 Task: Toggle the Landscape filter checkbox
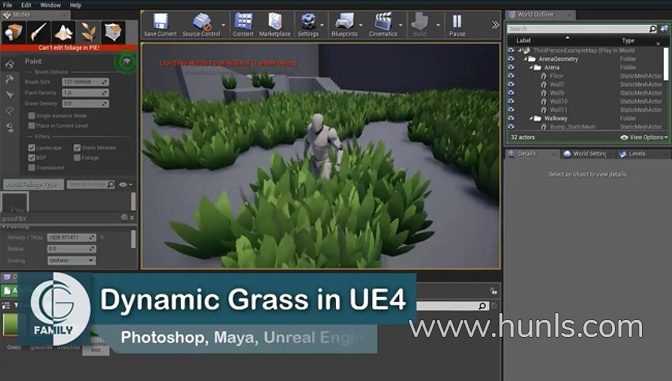click(x=31, y=147)
